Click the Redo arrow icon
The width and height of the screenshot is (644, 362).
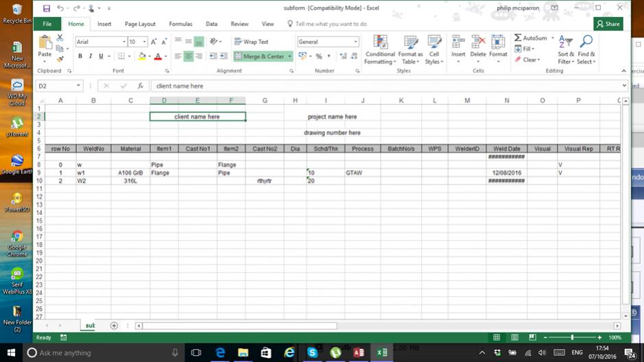[x=76, y=8]
